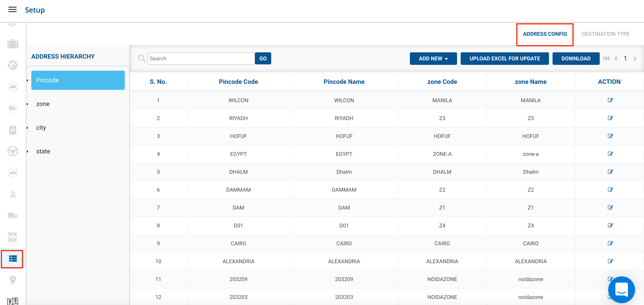644x305 pixels.
Task: Click UPLOAD EXCEL FOR UPDATE button
Action: pos(504,59)
